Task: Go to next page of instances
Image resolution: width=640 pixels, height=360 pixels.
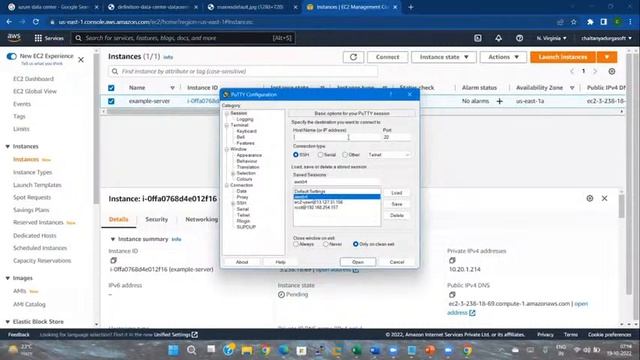Action: click(595, 71)
